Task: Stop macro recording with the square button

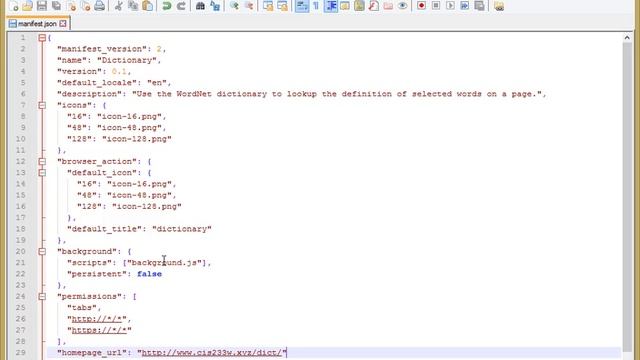Action: coord(436,6)
